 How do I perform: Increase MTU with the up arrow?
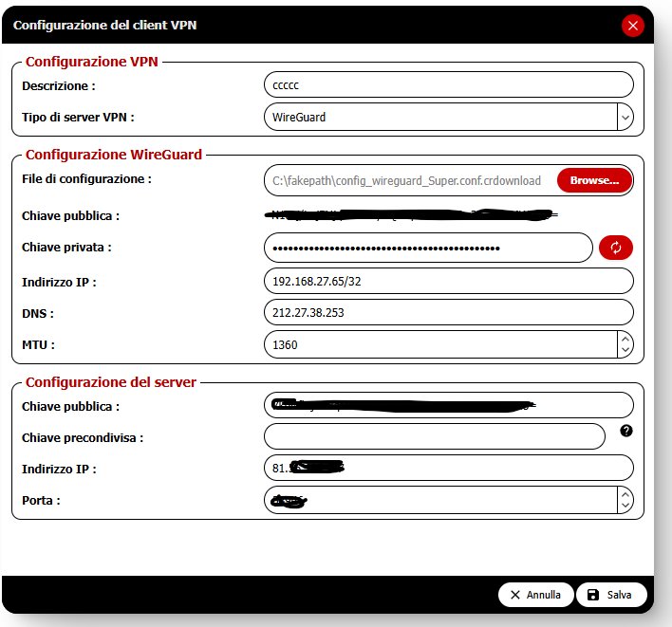tap(625, 339)
